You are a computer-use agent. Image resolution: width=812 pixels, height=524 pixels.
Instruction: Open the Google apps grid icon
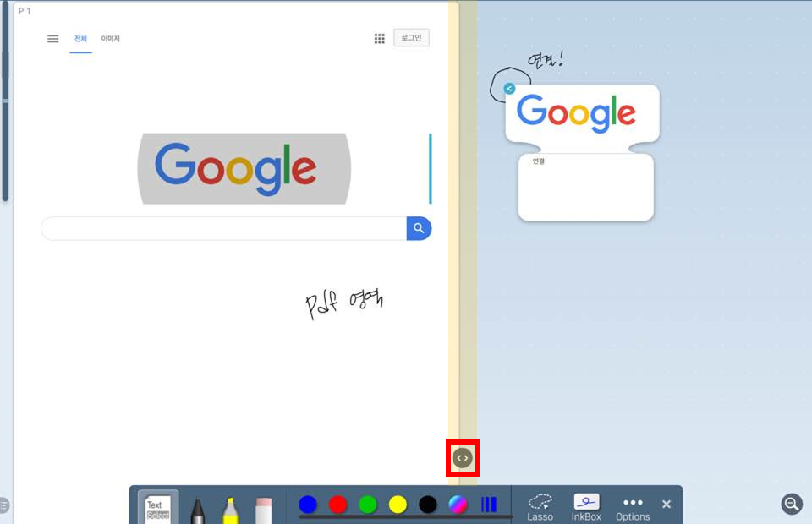[x=380, y=38]
